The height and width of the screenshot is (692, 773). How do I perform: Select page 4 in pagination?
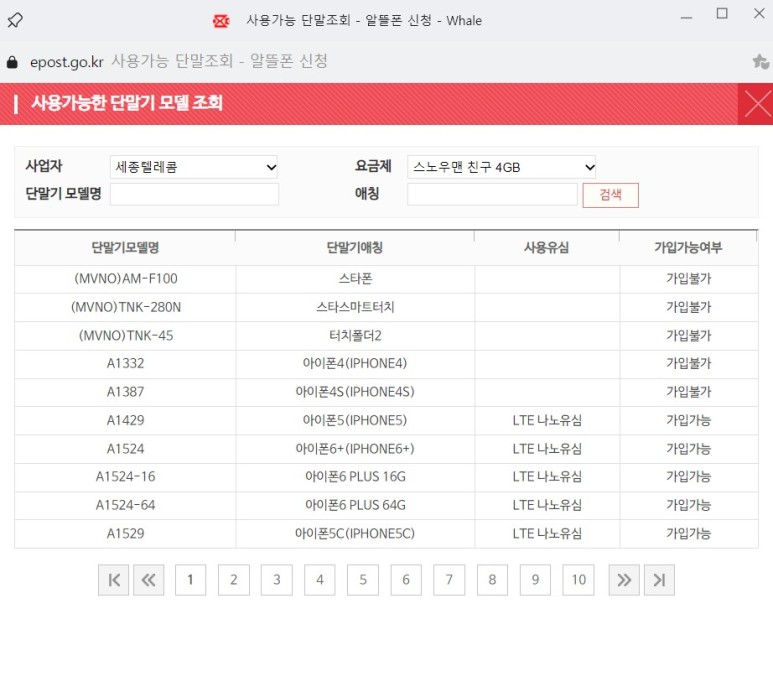point(319,580)
